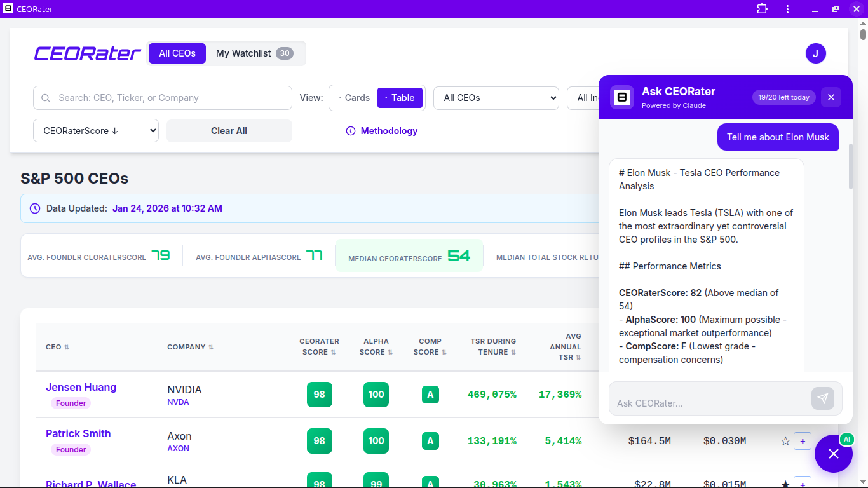Open the J profile avatar
This screenshot has width=868, height=488.
tap(816, 53)
